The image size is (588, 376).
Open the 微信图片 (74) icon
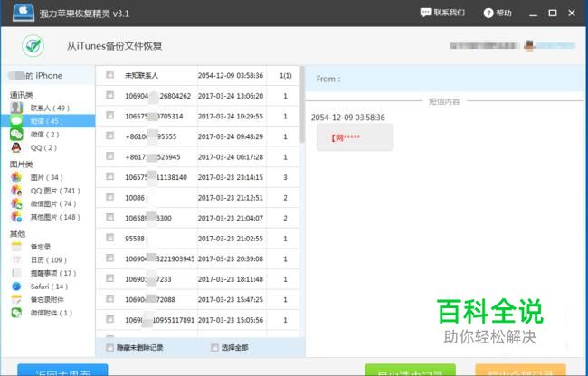tap(16, 203)
